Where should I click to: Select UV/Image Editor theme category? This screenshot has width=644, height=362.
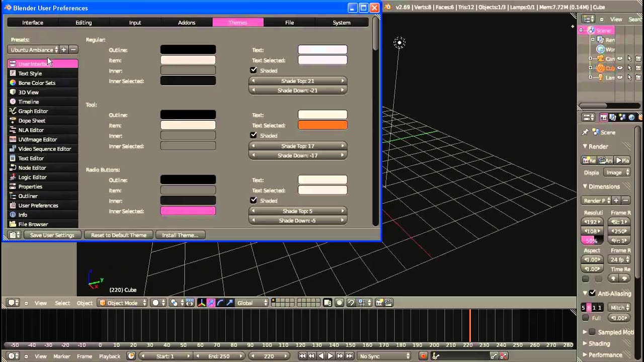tap(43, 139)
